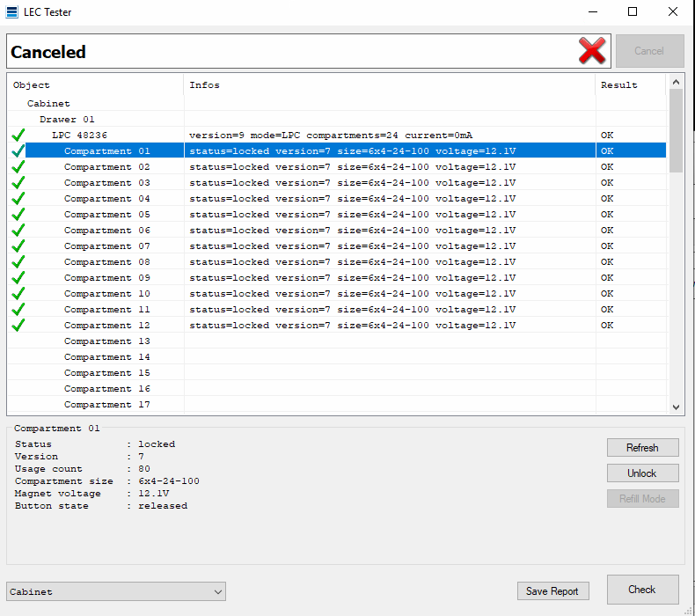This screenshot has width=695, height=616.
Task: Click the Status value locked in details
Action: click(157, 444)
